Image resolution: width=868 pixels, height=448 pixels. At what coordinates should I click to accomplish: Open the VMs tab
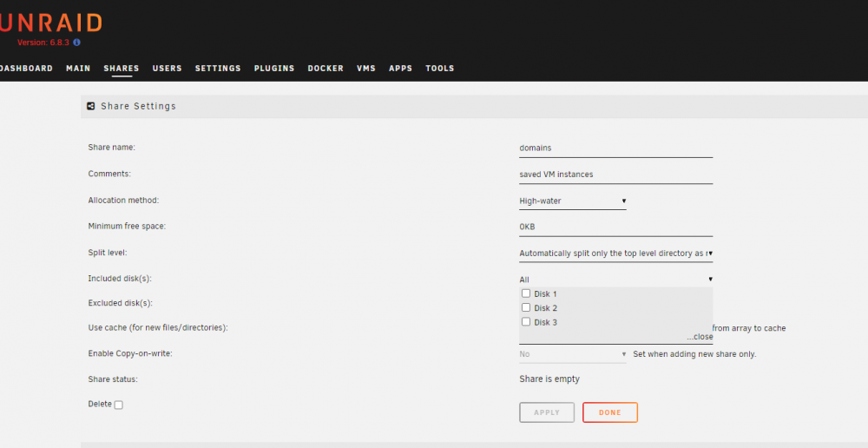coord(366,68)
